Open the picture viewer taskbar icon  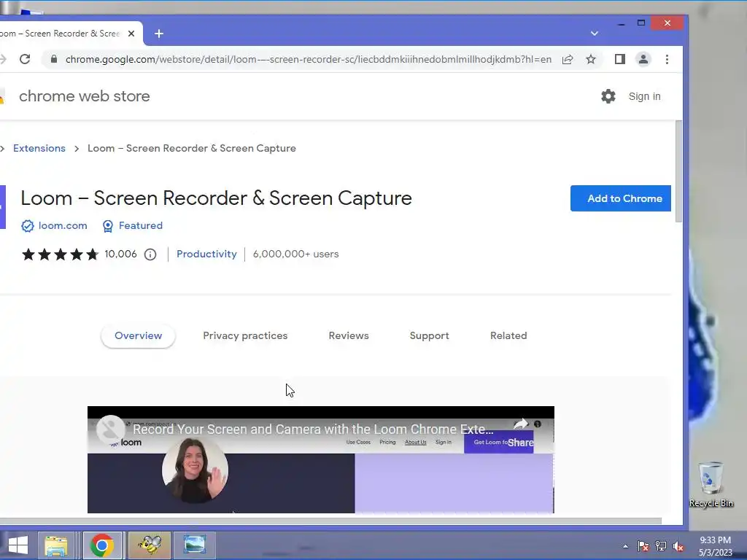click(194, 545)
